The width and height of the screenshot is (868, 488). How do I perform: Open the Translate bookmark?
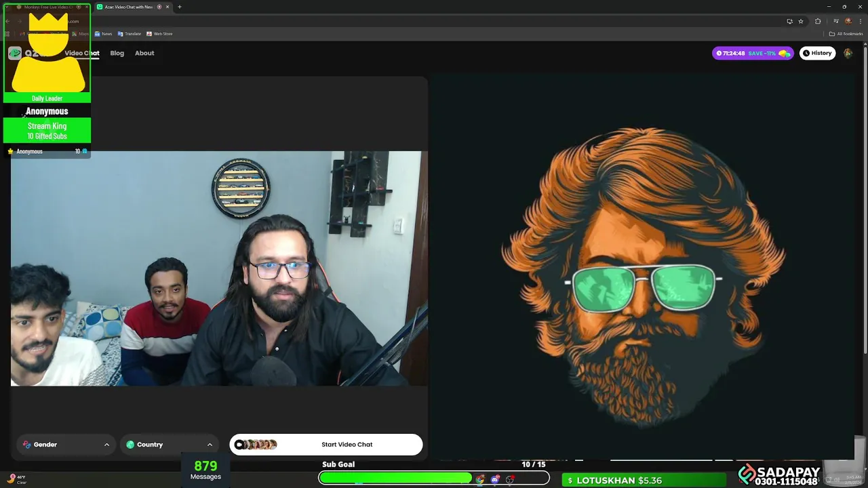(x=129, y=34)
